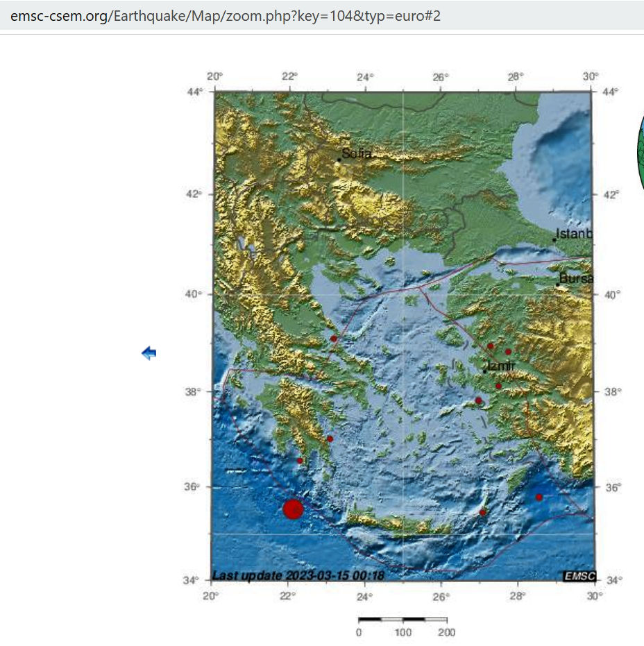Select the red earthquake dot near Rhodes
This screenshot has width=644, height=646.
539,497
